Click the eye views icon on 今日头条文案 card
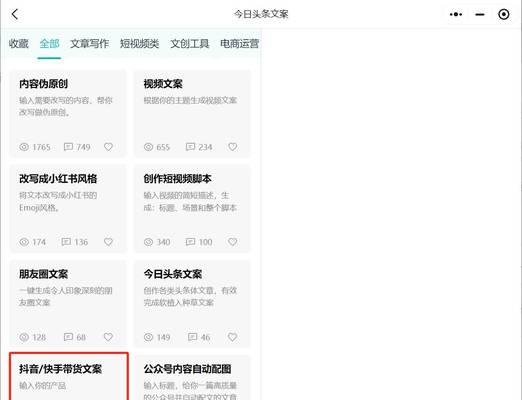 148,337
